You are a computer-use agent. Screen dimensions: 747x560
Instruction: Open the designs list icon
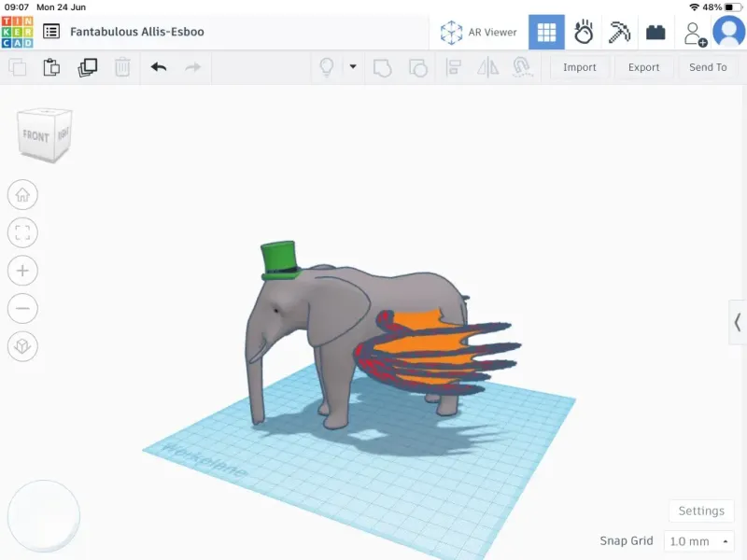[x=51, y=32]
